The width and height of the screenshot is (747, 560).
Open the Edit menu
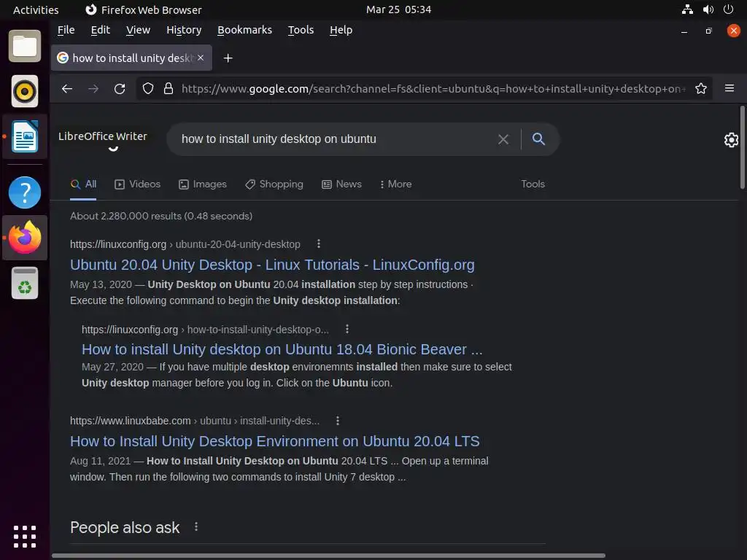(101, 30)
